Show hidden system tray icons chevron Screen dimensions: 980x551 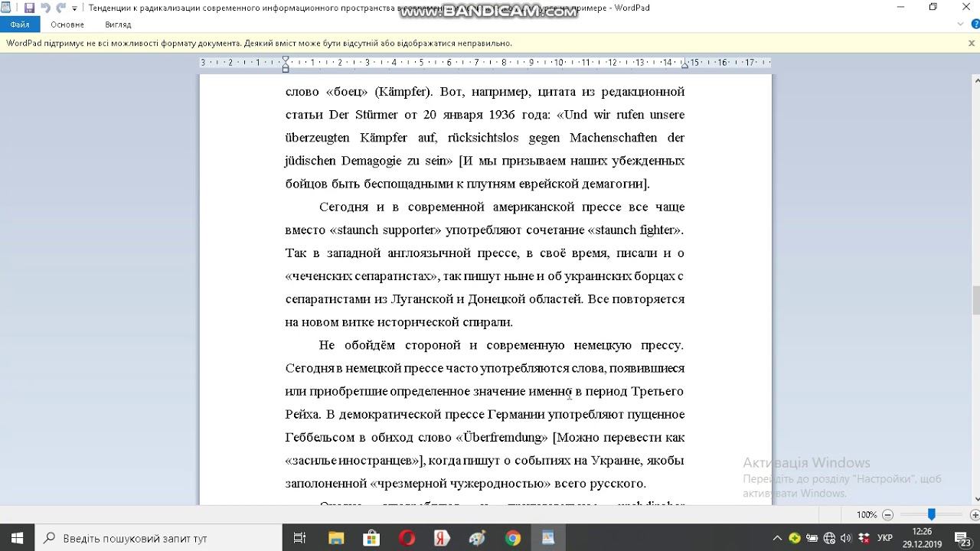[x=778, y=538]
